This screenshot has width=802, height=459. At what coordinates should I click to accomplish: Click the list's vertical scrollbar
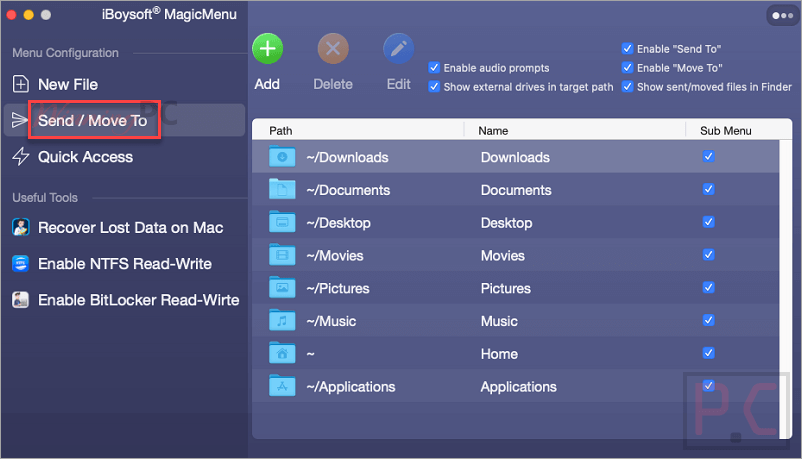[x=785, y=288]
